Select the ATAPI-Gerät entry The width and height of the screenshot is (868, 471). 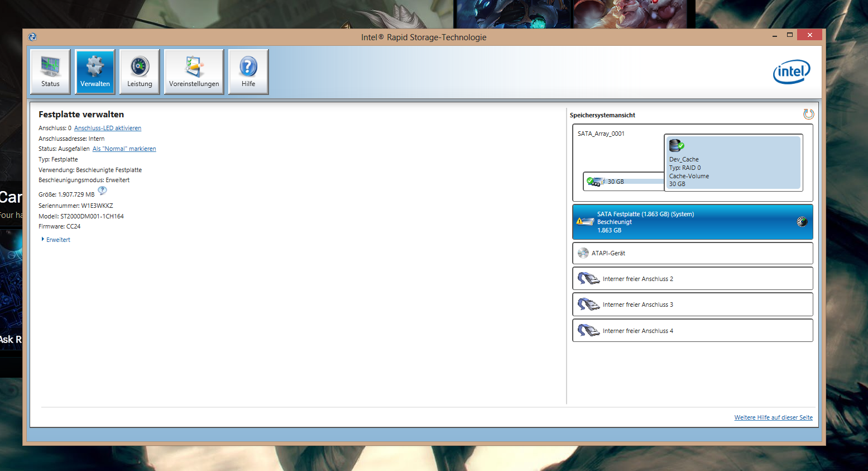(692, 253)
